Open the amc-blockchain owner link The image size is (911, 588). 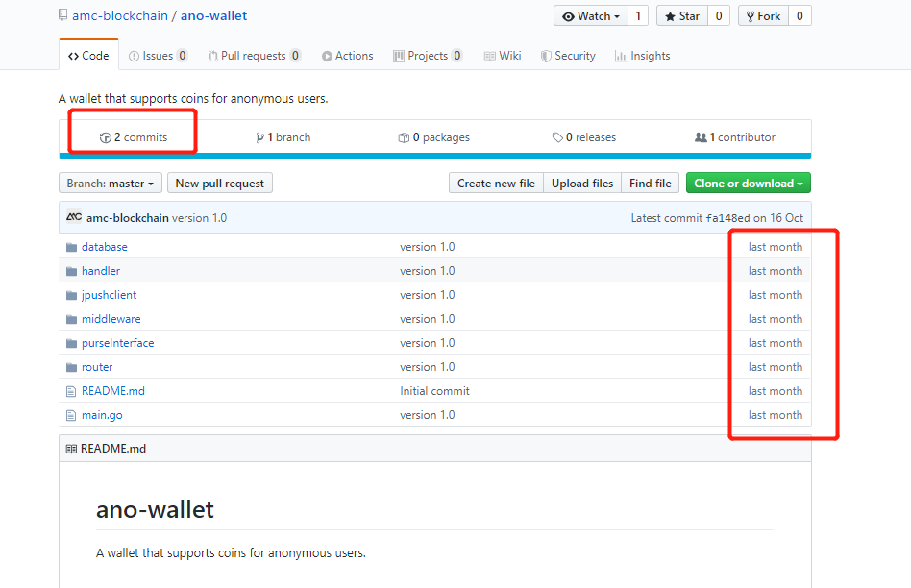point(120,15)
